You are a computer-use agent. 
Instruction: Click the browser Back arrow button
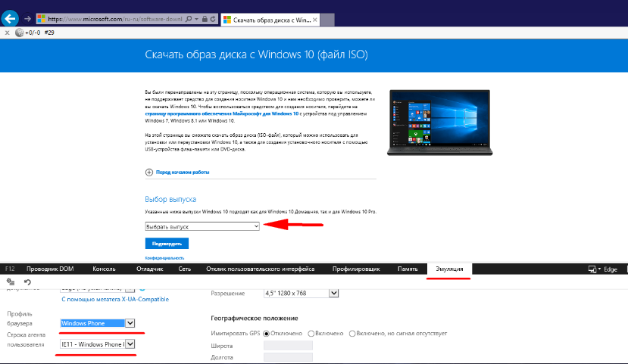[x=10, y=18]
